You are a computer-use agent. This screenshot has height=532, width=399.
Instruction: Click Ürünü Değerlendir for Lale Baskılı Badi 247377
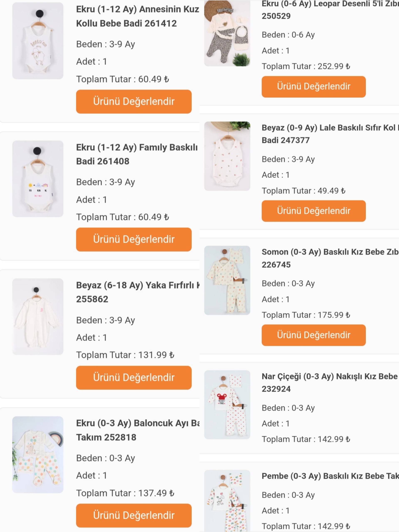(313, 211)
